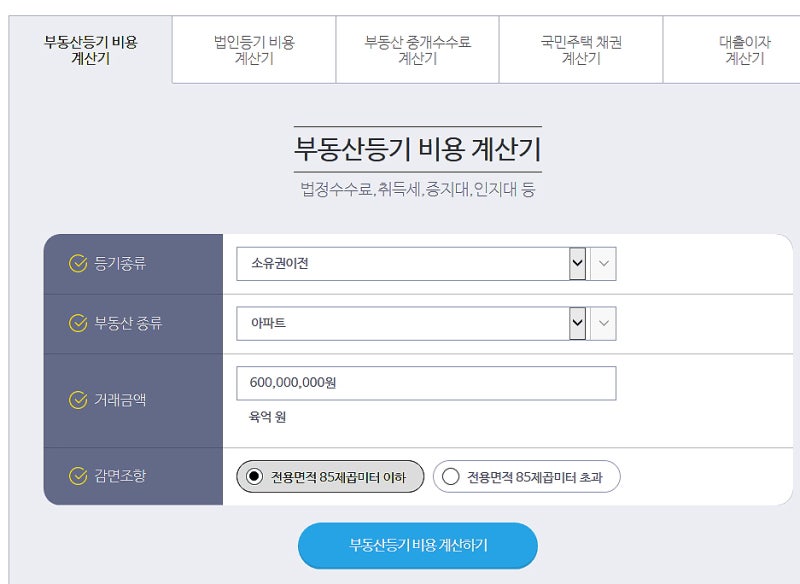The image size is (800, 584).
Task: Switch to 부동산 중개수수료 계산기 tab
Action: (x=417, y=49)
